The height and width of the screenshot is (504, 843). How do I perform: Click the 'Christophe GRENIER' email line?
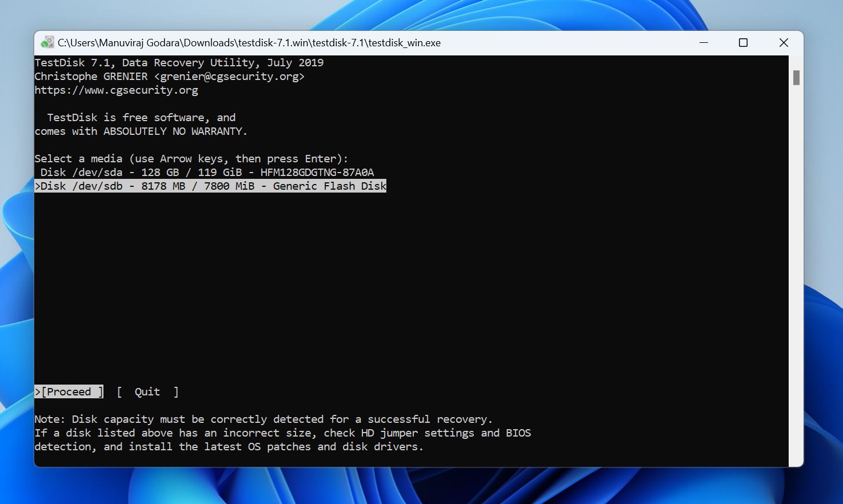click(170, 77)
